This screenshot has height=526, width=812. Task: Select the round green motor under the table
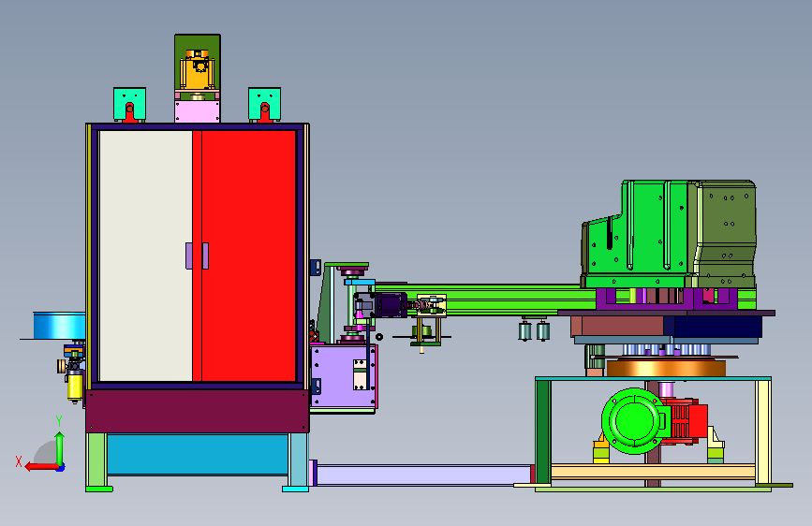(633, 421)
